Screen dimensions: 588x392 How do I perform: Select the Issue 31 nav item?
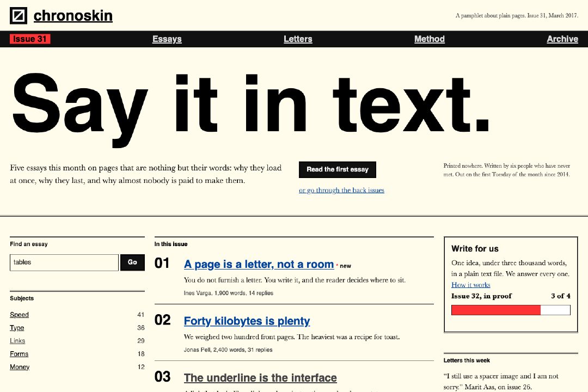(30, 39)
